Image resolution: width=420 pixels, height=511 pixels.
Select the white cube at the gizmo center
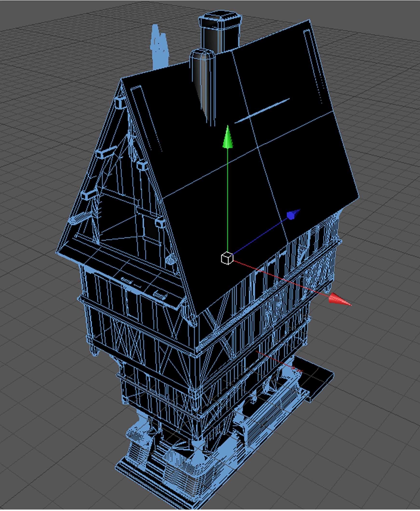point(227,258)
